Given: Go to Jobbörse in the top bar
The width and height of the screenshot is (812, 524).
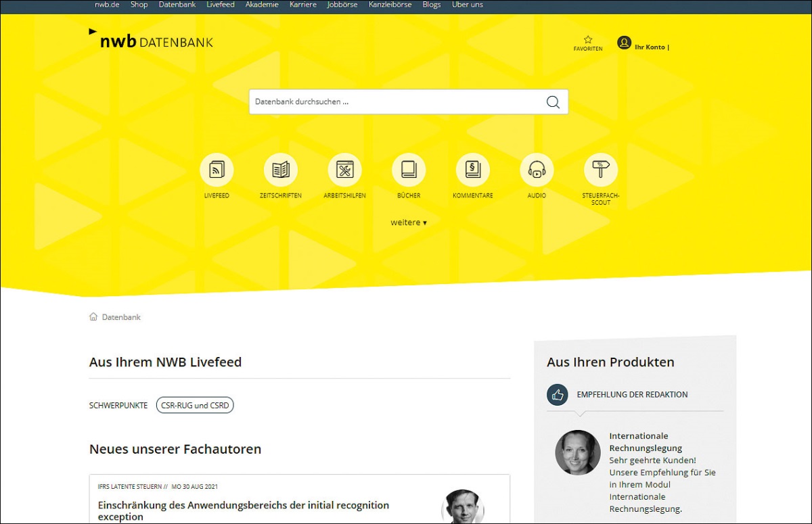Looking at the screenshot, I should pos(342,5).
